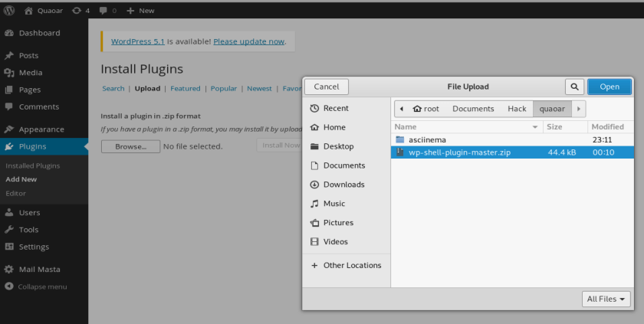Cancel the File Upload dialog
The image size is (644, 324).
pyautogui.click(x=327, y=87)
